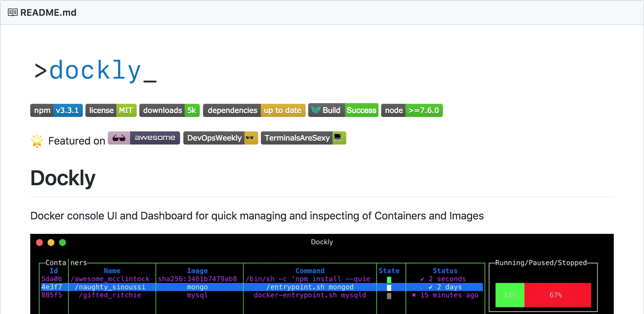Click docker-entrypoint.sh mysqld command
644x314 pixels.
point(310,295)
